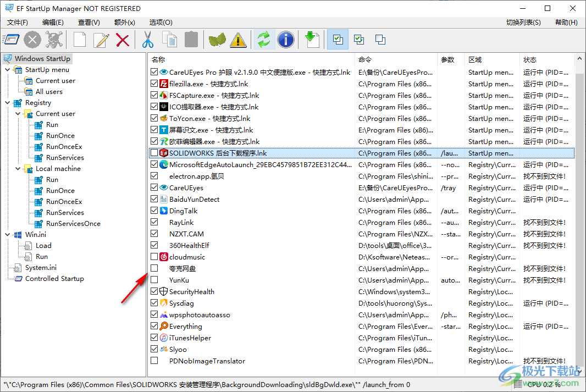Sort by the 命令 column header
586x392 pixels.
click(x=396, y=60)
